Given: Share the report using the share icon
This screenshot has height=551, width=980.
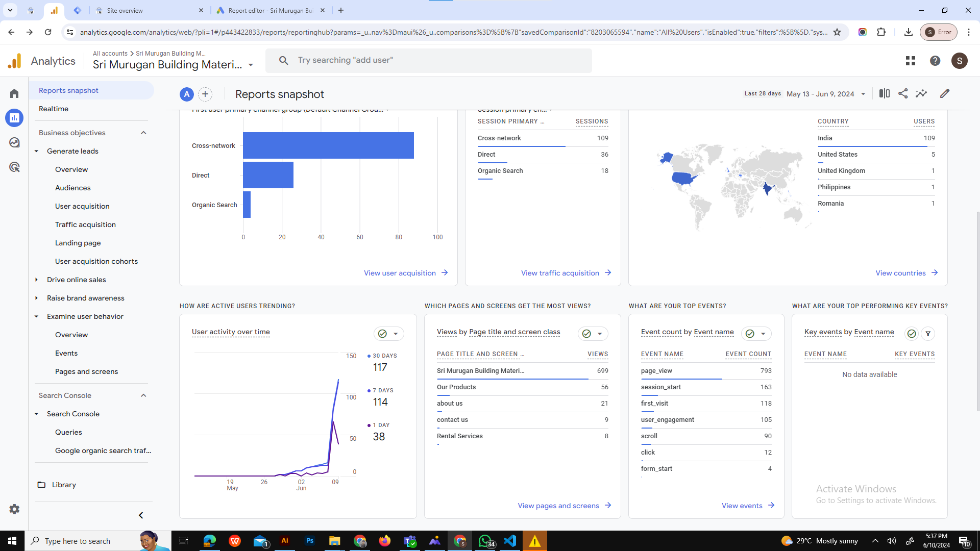Looking at the screenshot, I should click(x=902, y=93).
